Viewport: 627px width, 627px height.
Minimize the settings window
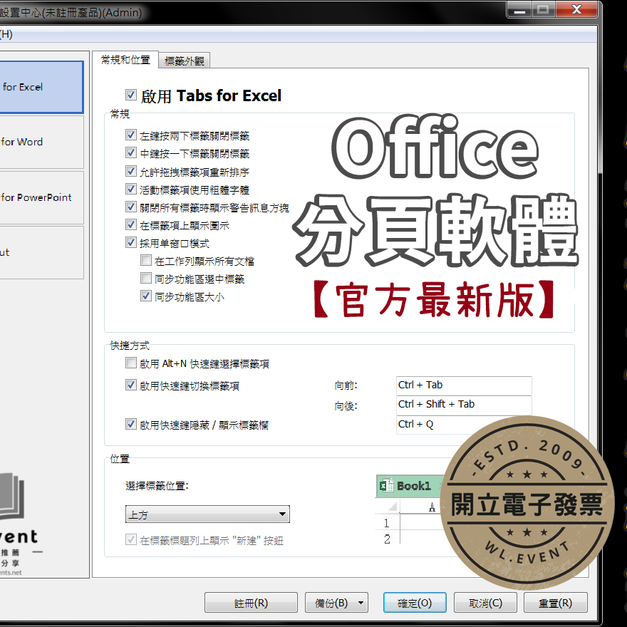pos(519,10)
